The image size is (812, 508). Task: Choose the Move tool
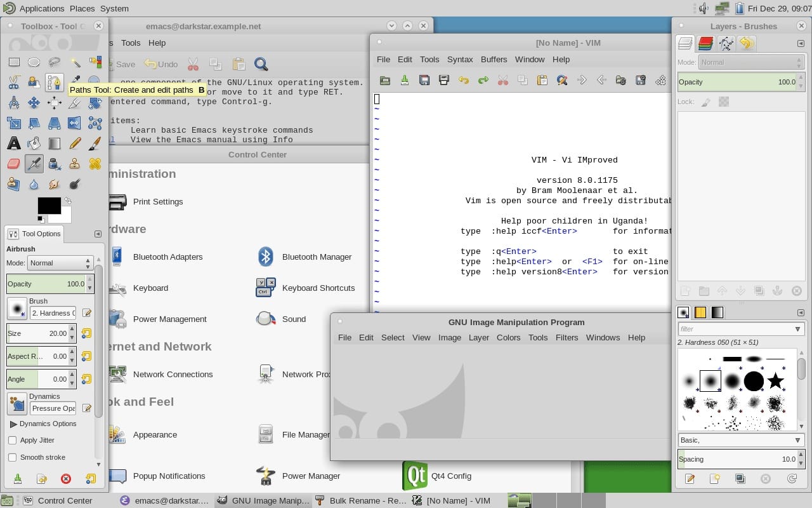click(x=34, y=103)
